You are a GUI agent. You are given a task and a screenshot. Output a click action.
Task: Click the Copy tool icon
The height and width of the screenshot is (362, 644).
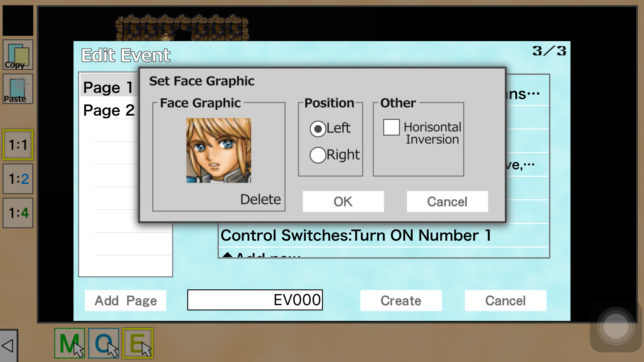[x=18, y=55]
